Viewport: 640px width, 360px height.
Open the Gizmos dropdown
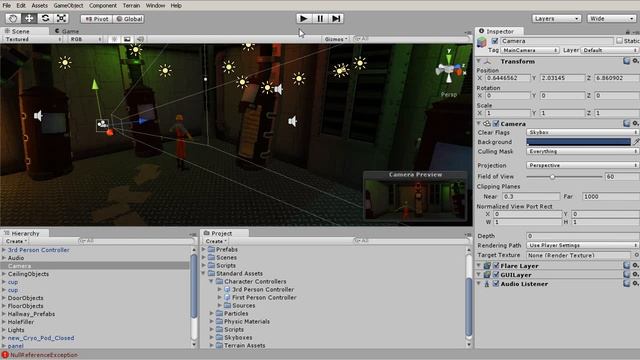coord(336,39)
